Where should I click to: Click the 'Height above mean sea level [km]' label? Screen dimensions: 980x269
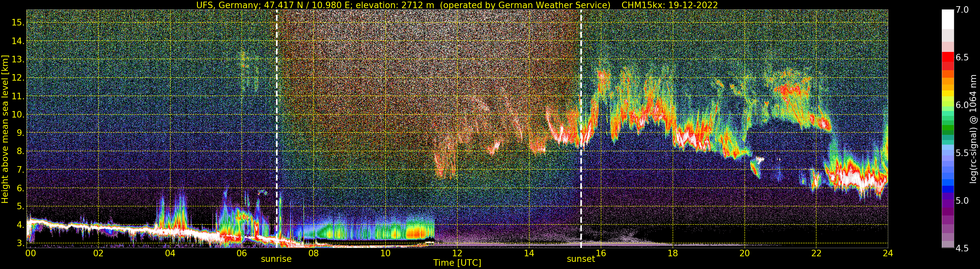5,129
